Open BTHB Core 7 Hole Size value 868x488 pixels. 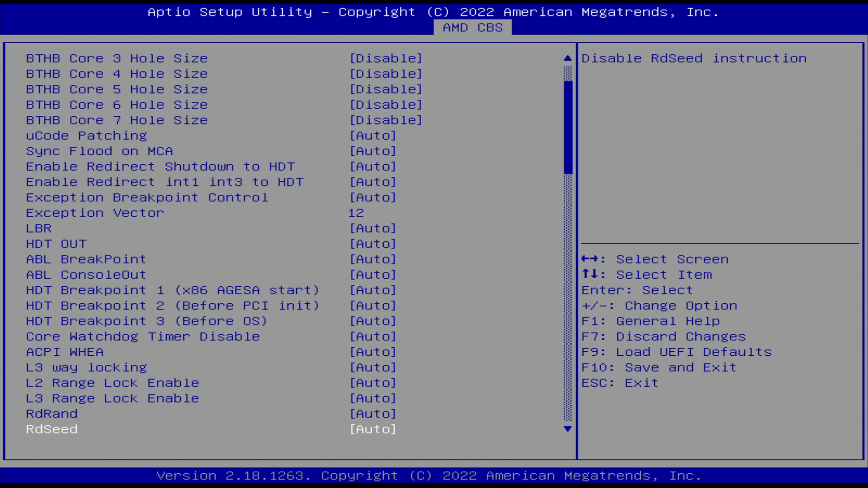[386, 120]
